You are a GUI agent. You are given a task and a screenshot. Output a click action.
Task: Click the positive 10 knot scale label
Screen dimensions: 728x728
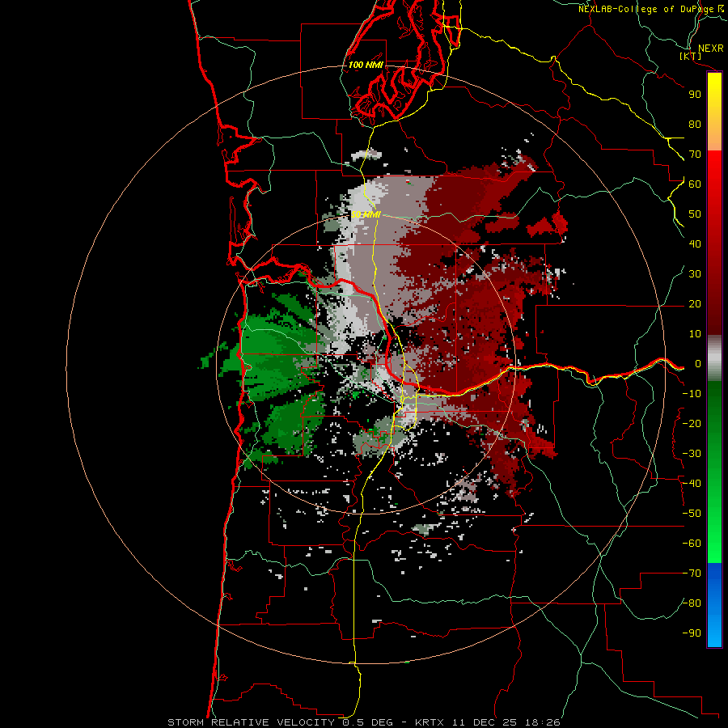695,334
